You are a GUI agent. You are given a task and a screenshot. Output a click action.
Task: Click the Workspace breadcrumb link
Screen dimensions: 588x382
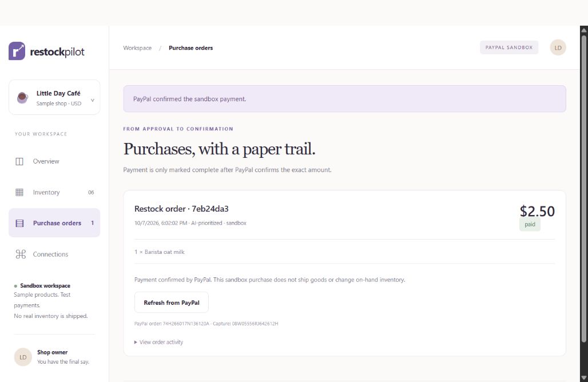click(x=137, y=48)
